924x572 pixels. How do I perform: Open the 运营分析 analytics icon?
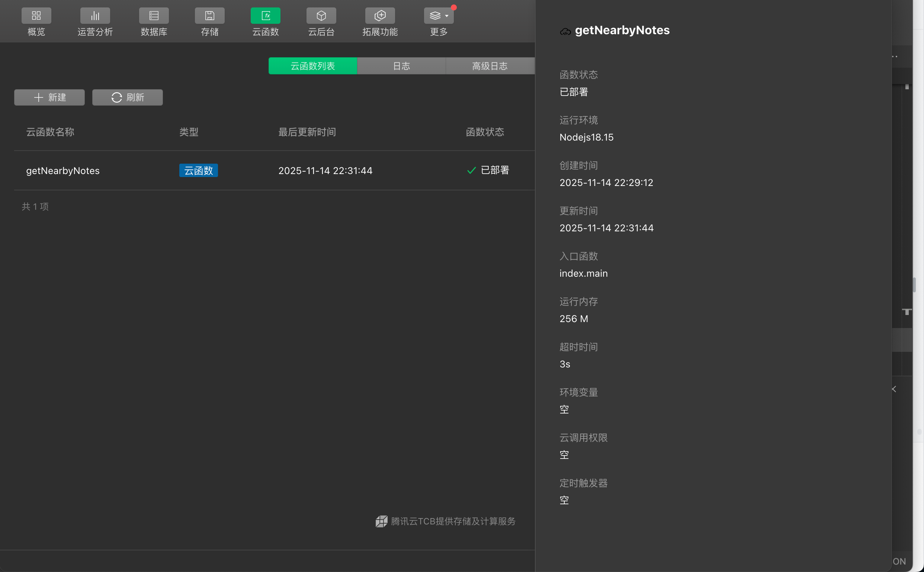(95, 16)
